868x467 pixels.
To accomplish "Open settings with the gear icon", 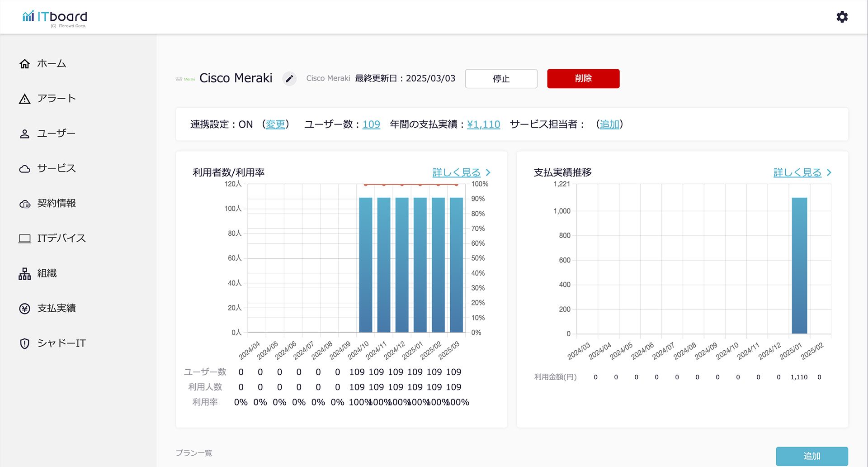I will 842,17.
